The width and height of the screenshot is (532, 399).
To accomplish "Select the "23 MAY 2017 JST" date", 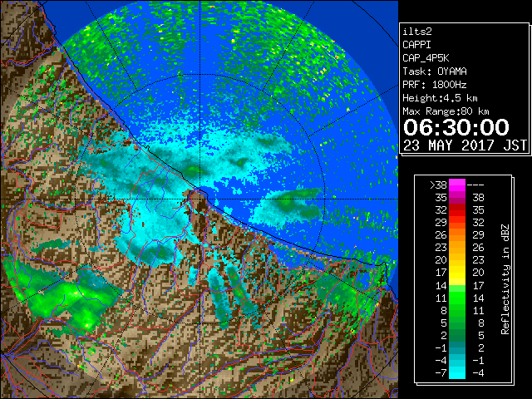I will [x=465, y=145].
